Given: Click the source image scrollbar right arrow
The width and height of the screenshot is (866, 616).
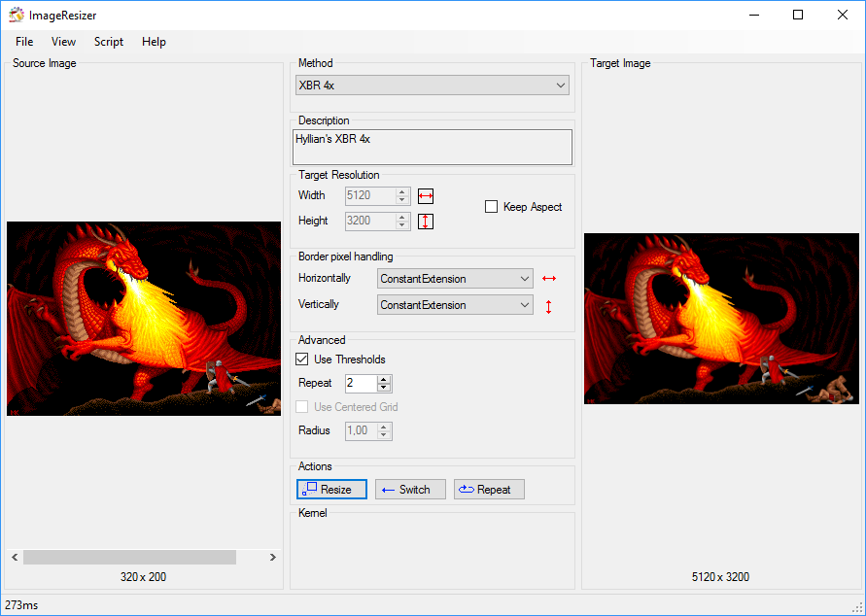Looking at the screenshot, I should pyautogui.click(x=272, y=557).
